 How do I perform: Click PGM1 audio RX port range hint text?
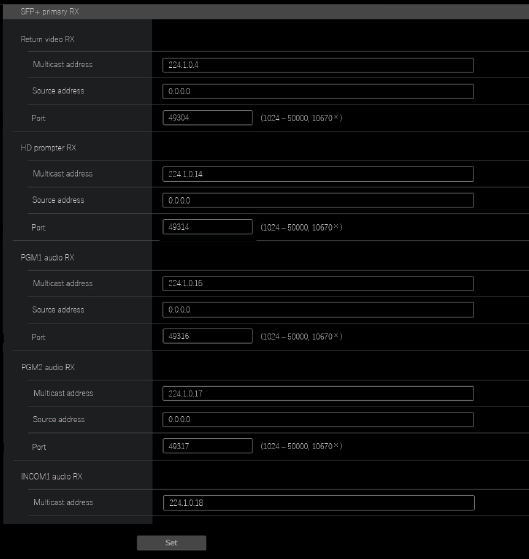301,337
